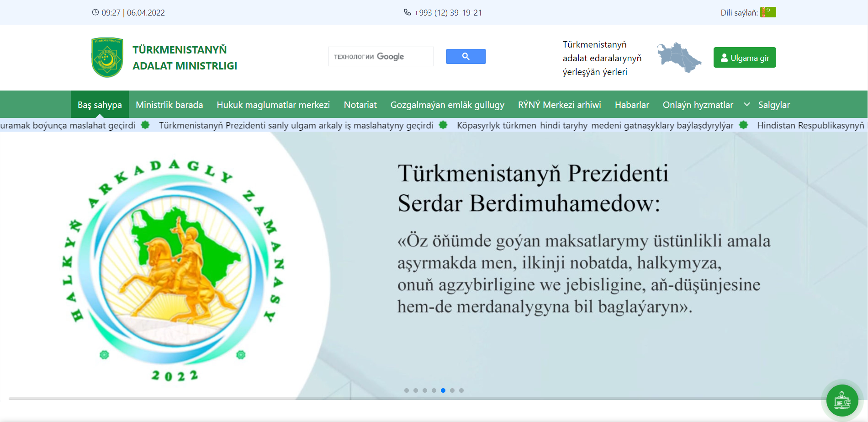Select the first carousel slide dot
The width and height of the screenshot is (868, 422).
tap(407, 390)
